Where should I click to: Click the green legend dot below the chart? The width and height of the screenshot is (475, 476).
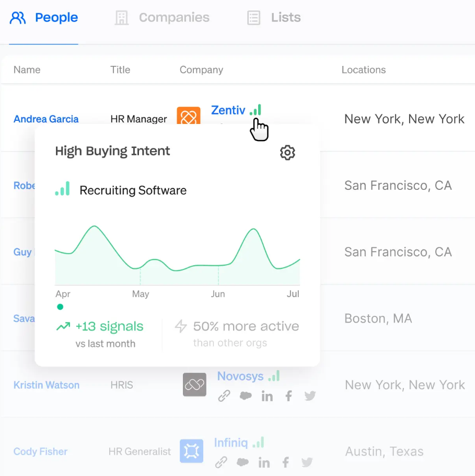[x=60, y=307]
